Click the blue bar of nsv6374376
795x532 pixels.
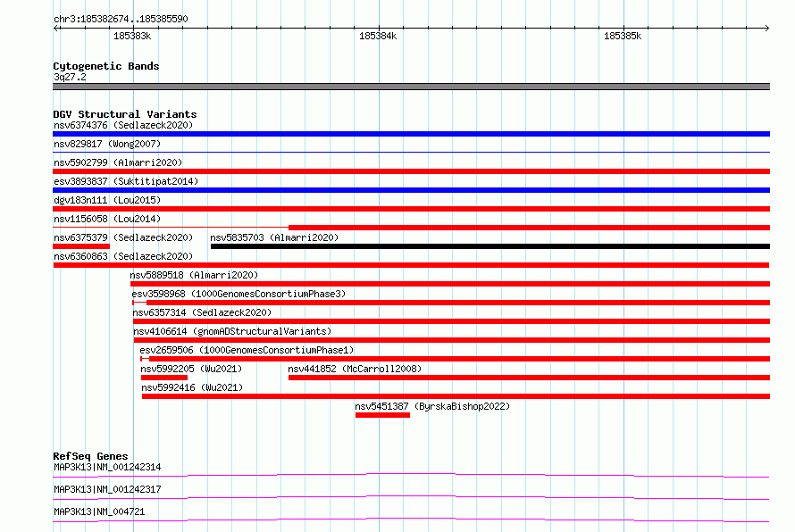click(x=411, y=134)
